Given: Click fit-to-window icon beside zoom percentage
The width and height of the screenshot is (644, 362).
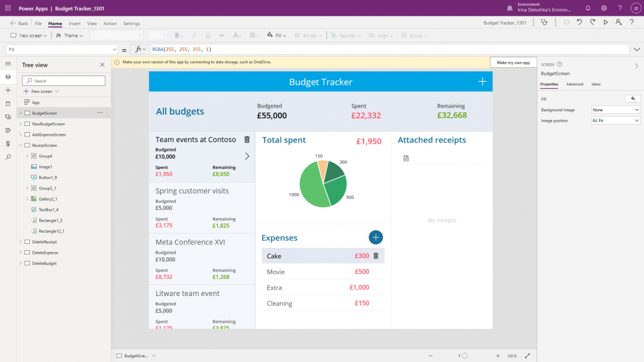Looking at the screenshot, I should (527, 356).
